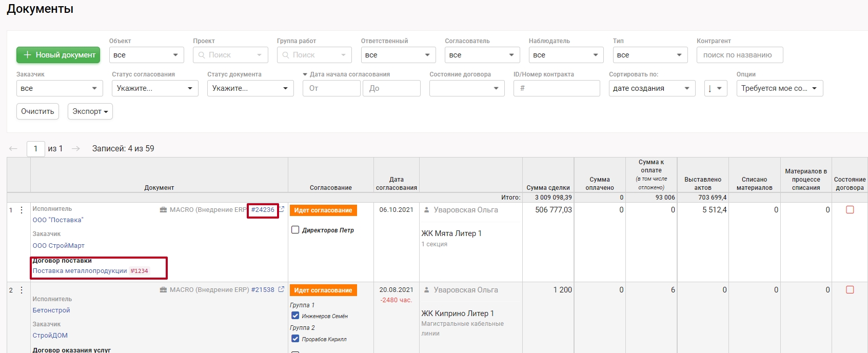
Task: Open document #21538 via external link icon
Action: (281, 289)
